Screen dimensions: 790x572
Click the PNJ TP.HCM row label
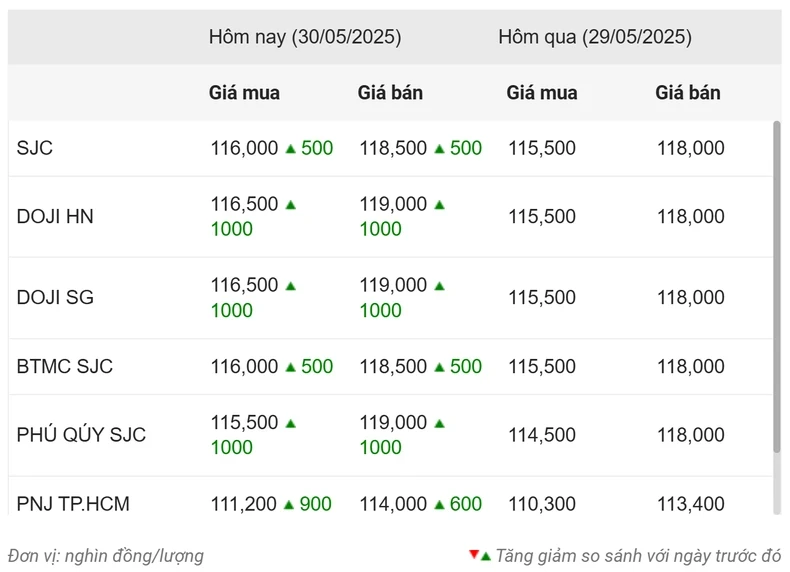click(73, 503)
